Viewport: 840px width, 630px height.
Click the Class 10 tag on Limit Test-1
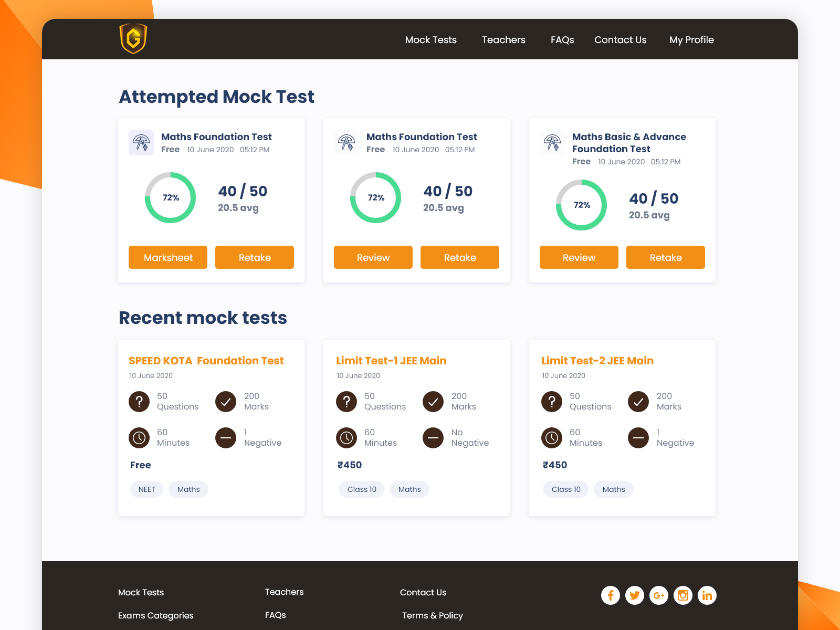[361, 489]
